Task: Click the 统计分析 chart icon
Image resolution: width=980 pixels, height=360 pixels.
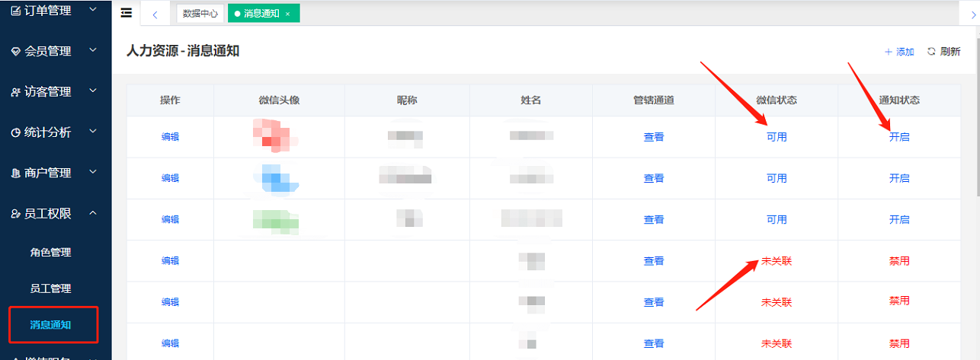Action: coord(15,132)
